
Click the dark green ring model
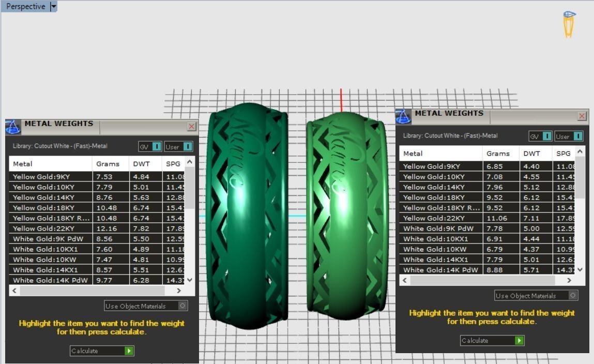tap(247, 216)
